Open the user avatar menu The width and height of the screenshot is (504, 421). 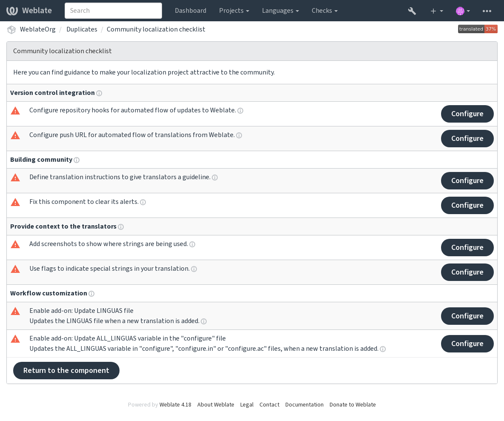[463, 11]
